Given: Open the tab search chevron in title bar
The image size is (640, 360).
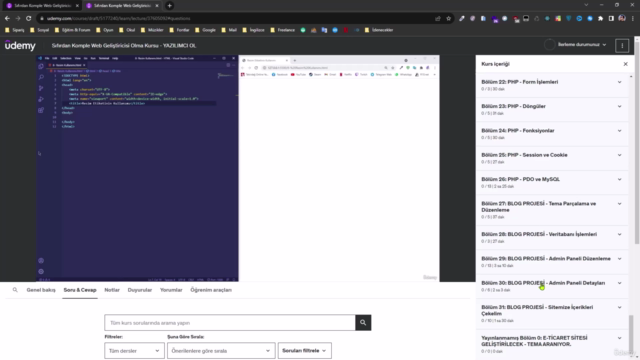Looking at the screenshot, I should 586,5.
